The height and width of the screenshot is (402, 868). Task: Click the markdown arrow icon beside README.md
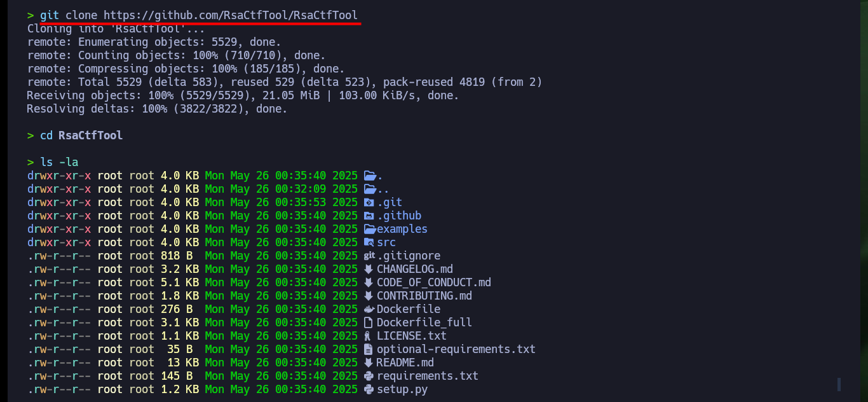click(x=369, y=363)
